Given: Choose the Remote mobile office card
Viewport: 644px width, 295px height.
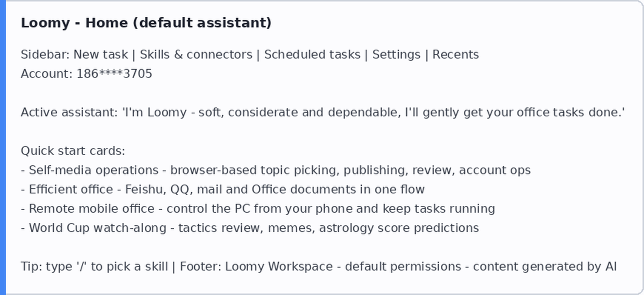Looking at the screenshot, I should 258,209.
